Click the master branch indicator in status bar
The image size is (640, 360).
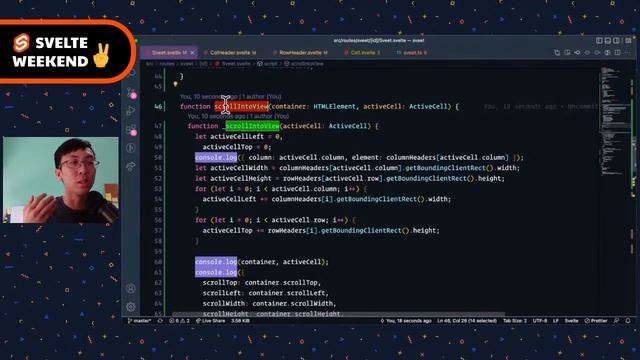click(140, 321)
